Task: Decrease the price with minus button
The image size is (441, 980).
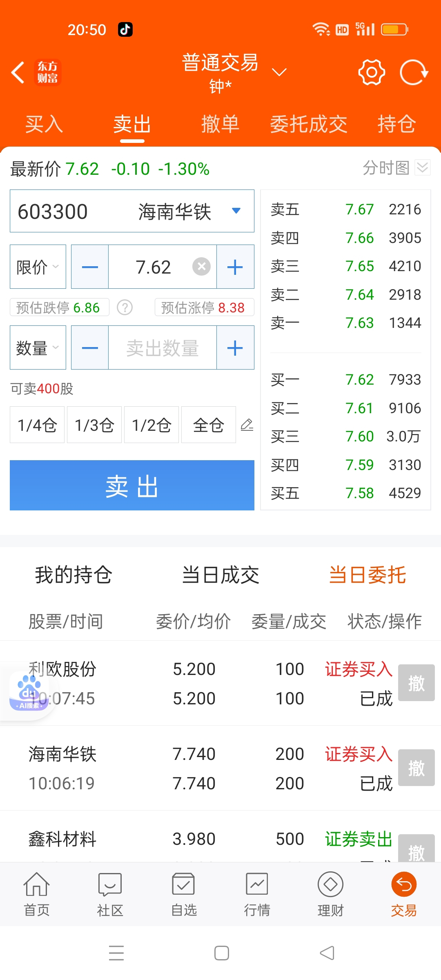Action: pyautogui.click(x=90, y=267)
